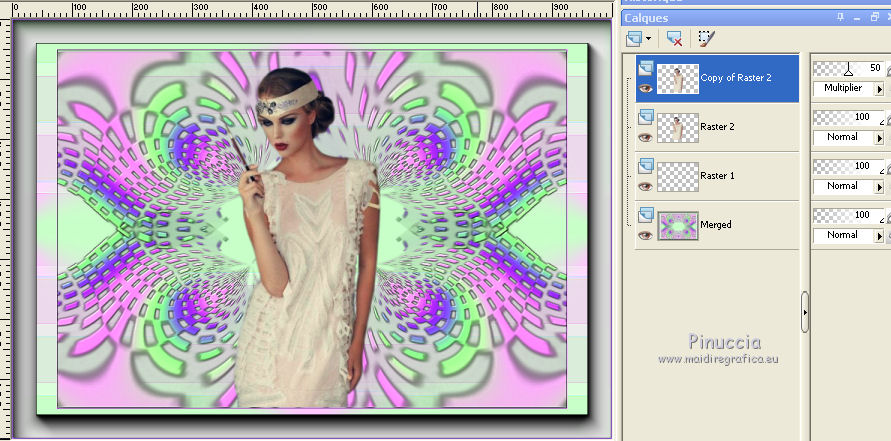The height and width of the screenshot is (441, 891).
Task: Restore the Calques panel window
Action: pos(875,18)
